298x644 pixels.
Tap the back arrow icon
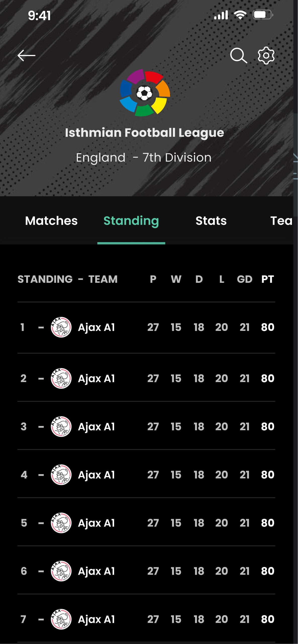coord(26,55)
